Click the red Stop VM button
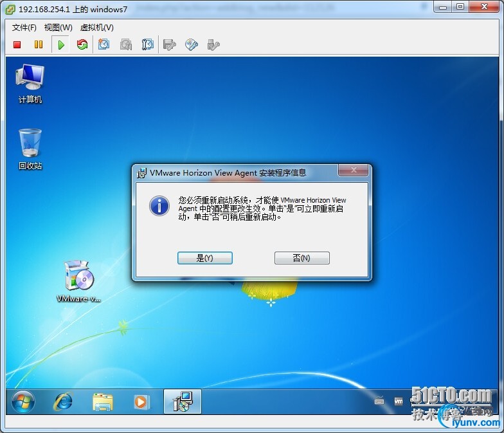This screenshot has width=504, height=433. [17, 44]
